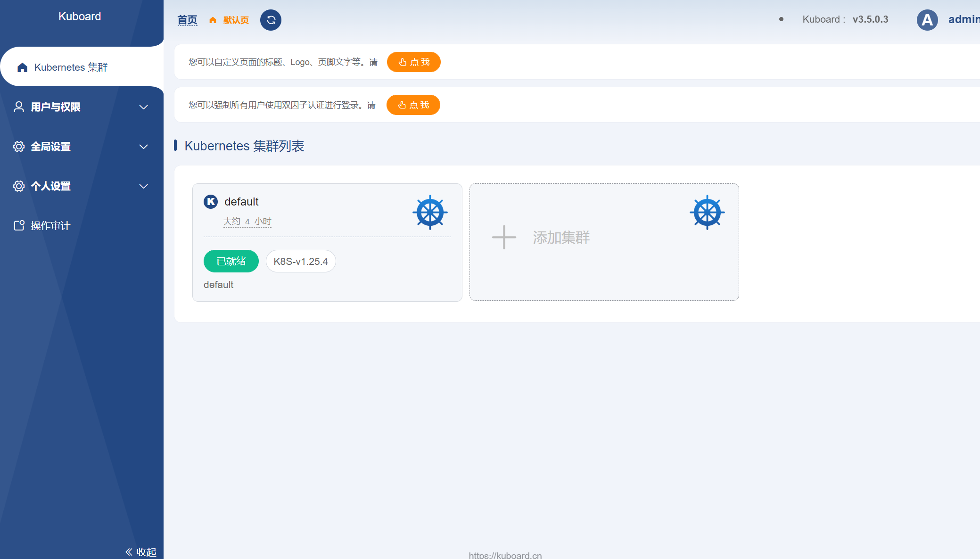Open the 操作审计 menu item
Image resolution: width=980 pixels, height=559 pixels.
pos(50,226)
